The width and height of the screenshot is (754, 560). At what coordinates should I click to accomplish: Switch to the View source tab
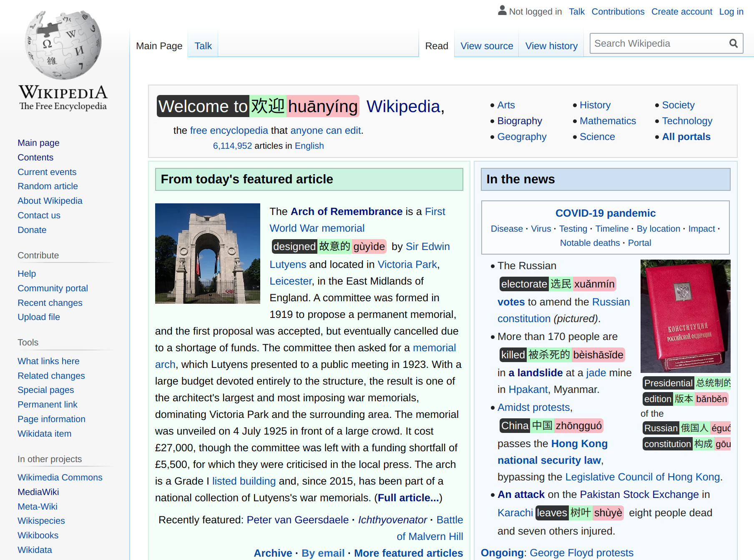pyautogui.click(x=487, y=46)
